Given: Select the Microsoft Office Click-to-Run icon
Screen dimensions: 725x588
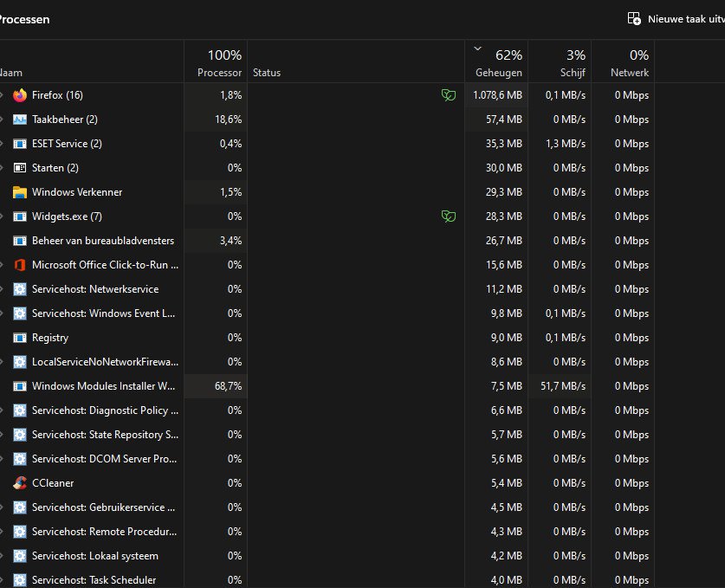Looking at the screenshot, I should tap(20, 265).
